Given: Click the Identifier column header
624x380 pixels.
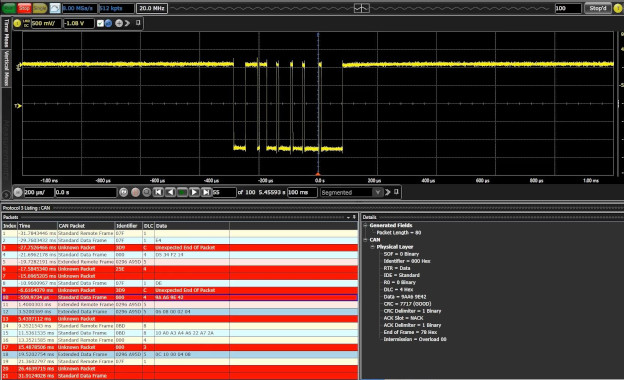Looking at the screenshot, I should (x=129, y=226).
